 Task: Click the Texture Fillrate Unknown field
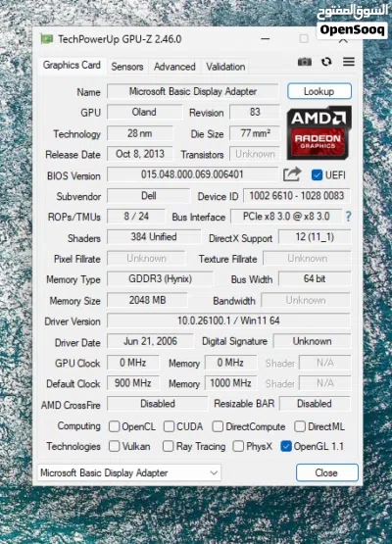point(307,259)
